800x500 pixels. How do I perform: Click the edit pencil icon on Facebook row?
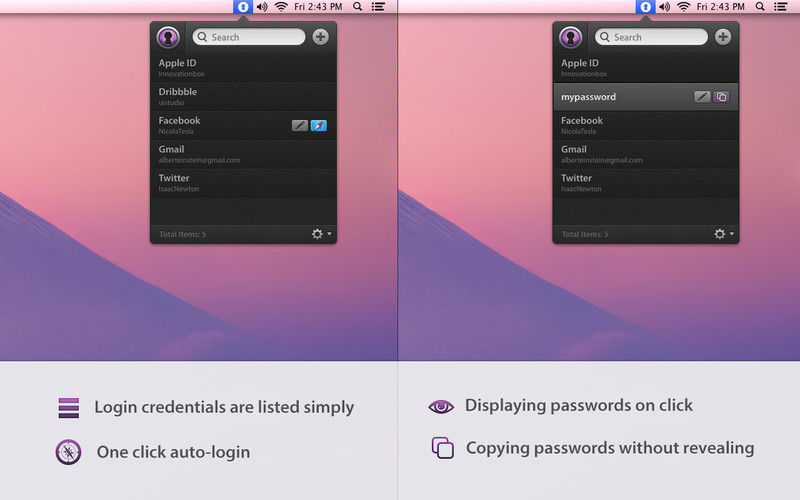tap(300, 125)
